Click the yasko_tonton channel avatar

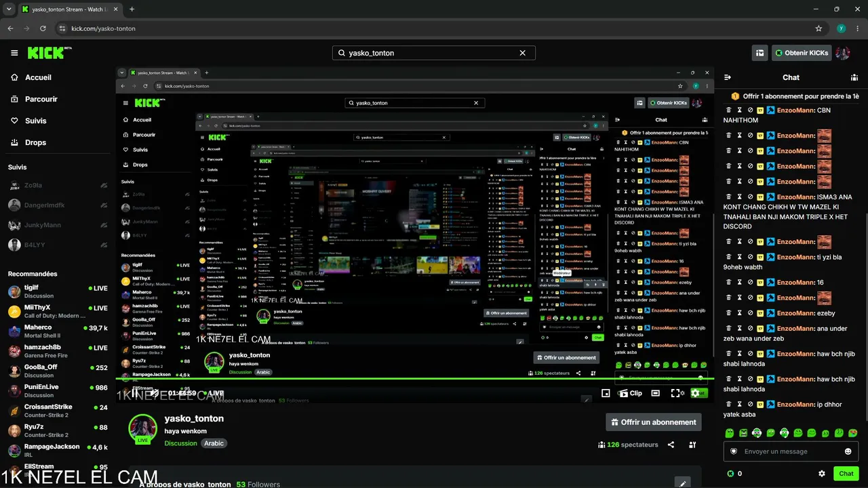click(x=143, y=428)
